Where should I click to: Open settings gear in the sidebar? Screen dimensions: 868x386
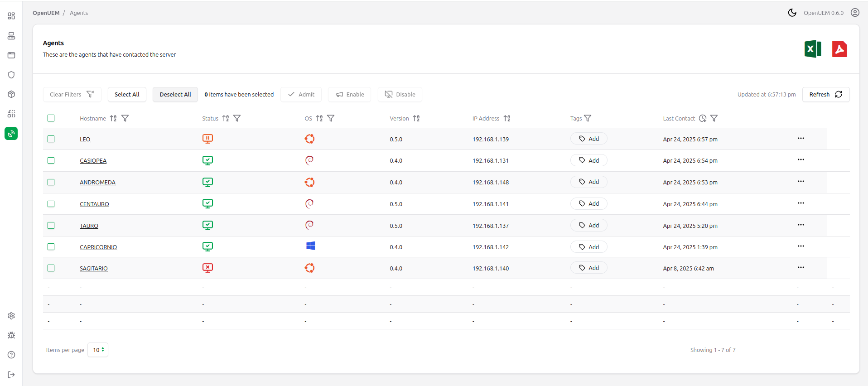11,316
